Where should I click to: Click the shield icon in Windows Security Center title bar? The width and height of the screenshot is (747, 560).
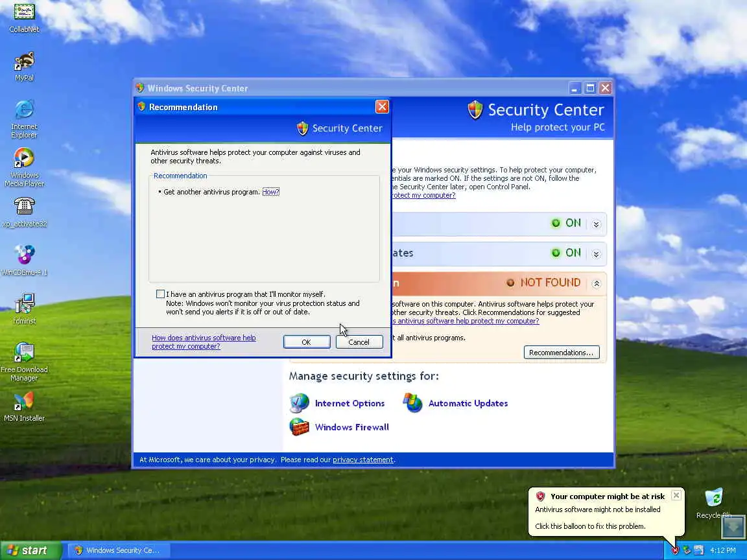click(x=139, y=88)
